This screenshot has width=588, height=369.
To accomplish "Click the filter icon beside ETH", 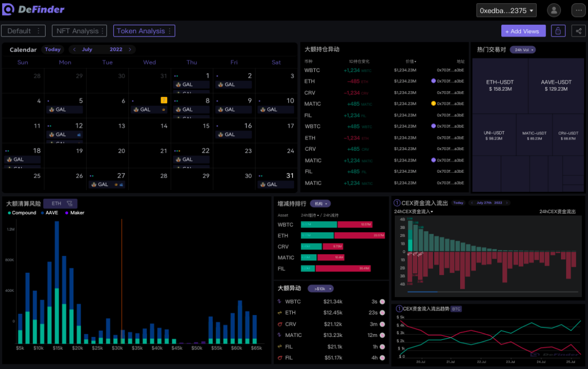I will 69,204.
